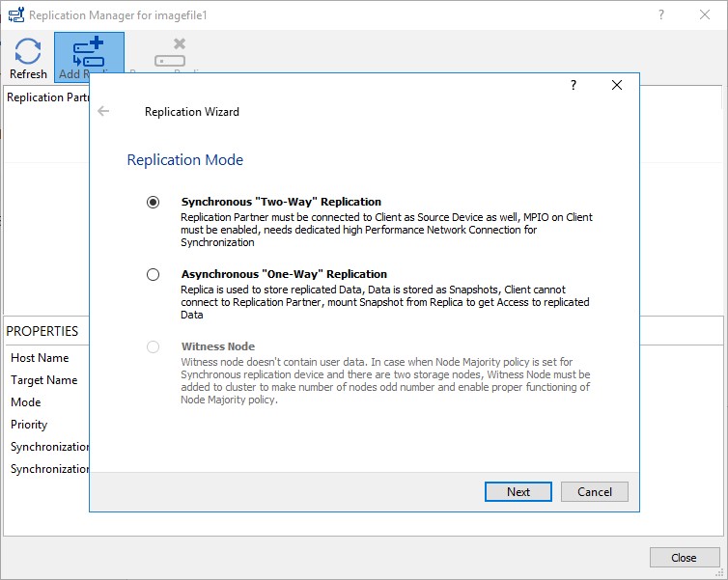This screenshot has width=728, height=580.
Task: Select the Witness Node radio option
Action: pos(153,346)
